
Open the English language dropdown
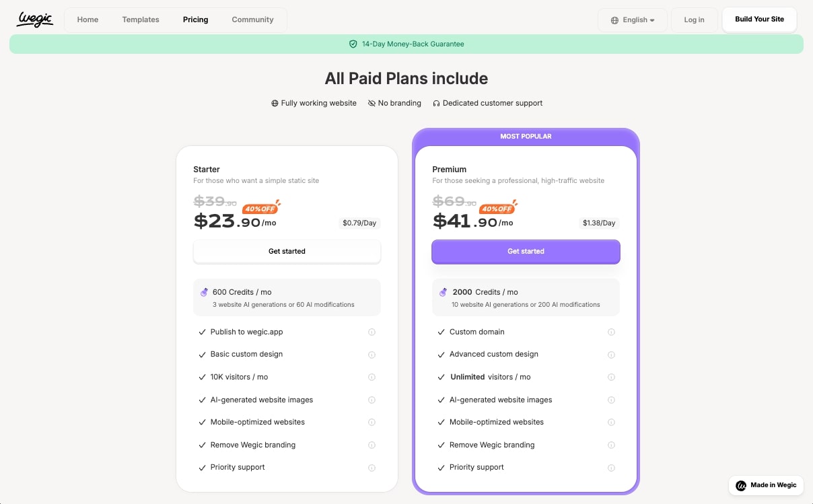point(633,20)
